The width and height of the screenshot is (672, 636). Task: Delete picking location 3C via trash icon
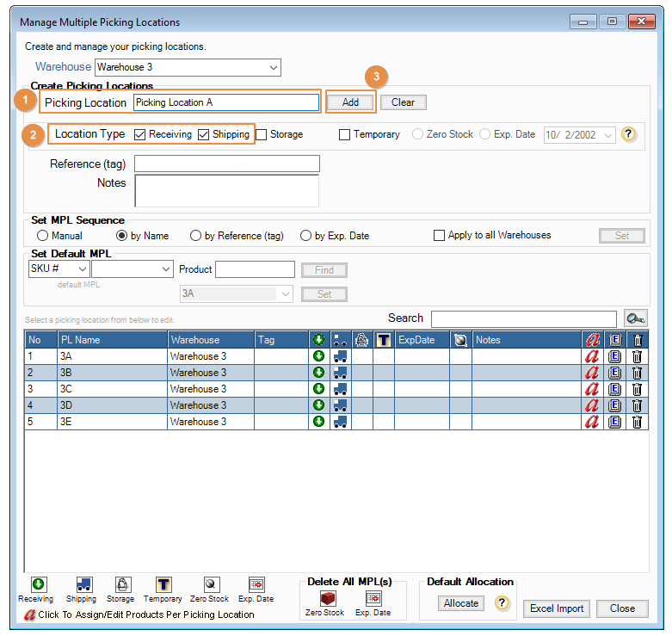tap(637, 389)
